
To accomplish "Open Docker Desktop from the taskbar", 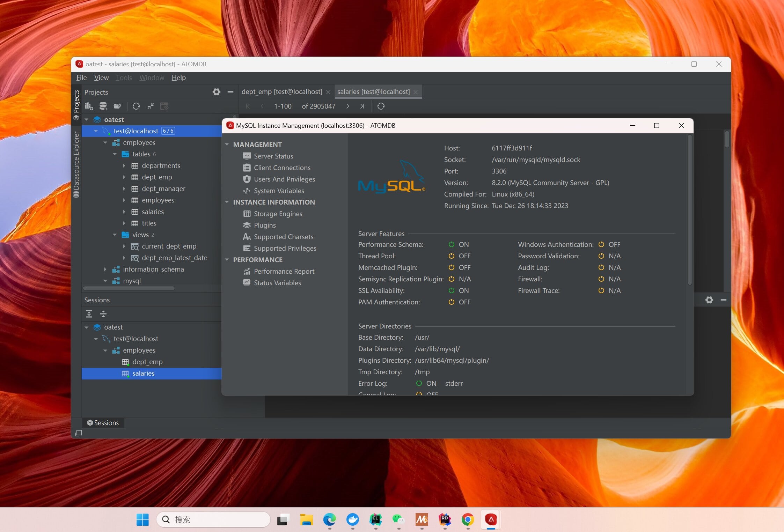I will coord(352,519).
